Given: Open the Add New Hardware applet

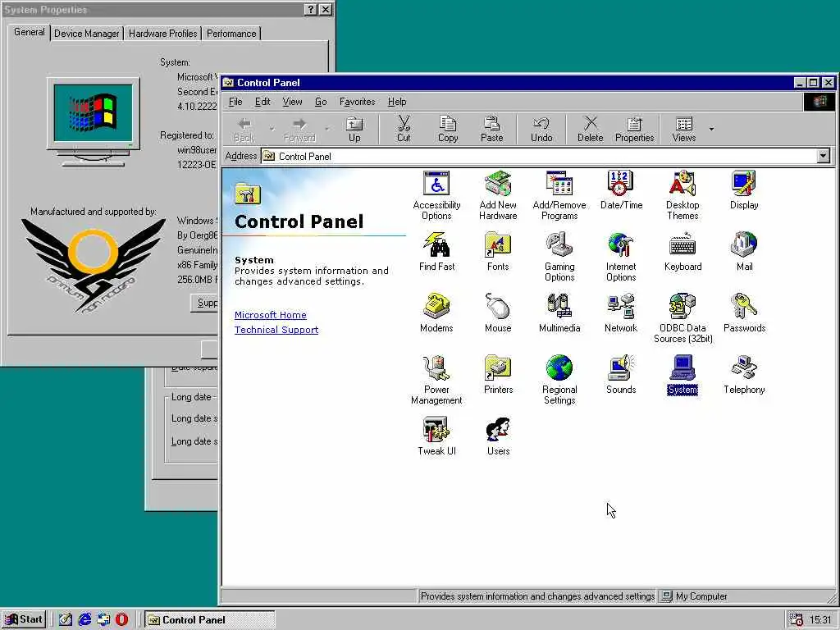Looking at the screenshot, I should point(498,195).
